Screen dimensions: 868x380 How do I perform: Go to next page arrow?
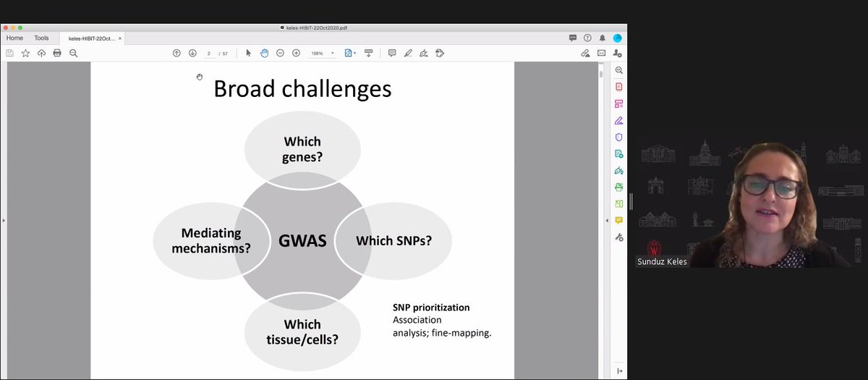[192, 53]
